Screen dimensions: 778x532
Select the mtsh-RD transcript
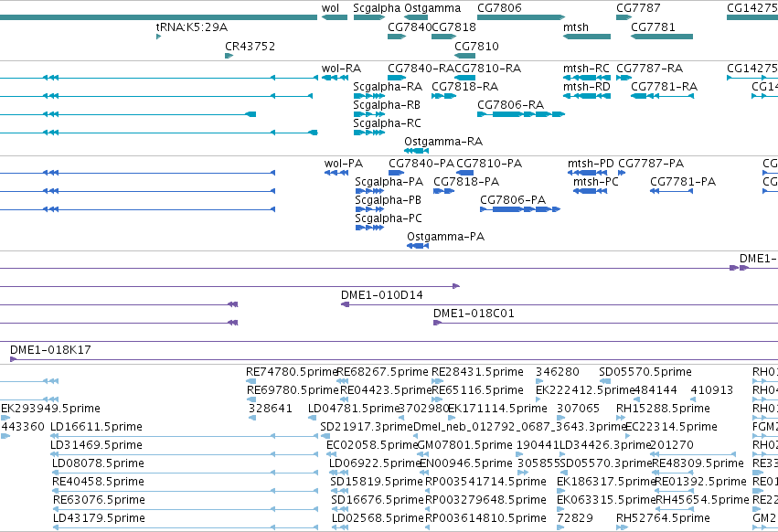[x=587, y=96]
